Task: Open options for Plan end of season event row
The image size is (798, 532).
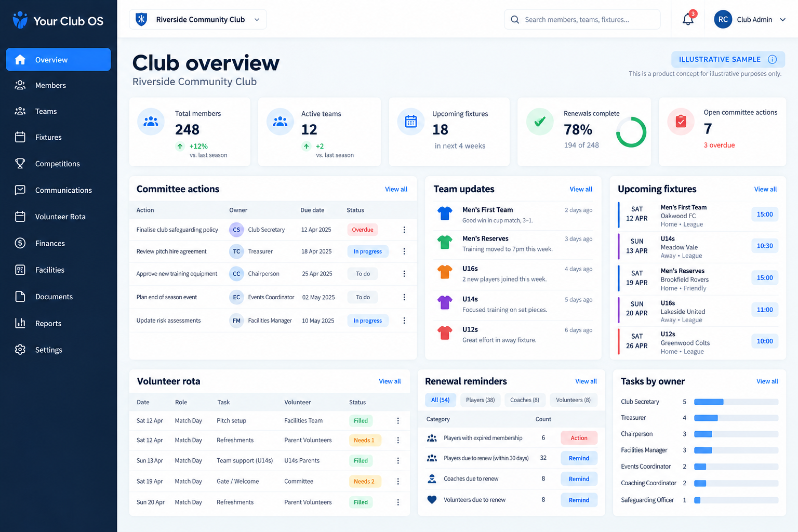Action: point(404,297)
